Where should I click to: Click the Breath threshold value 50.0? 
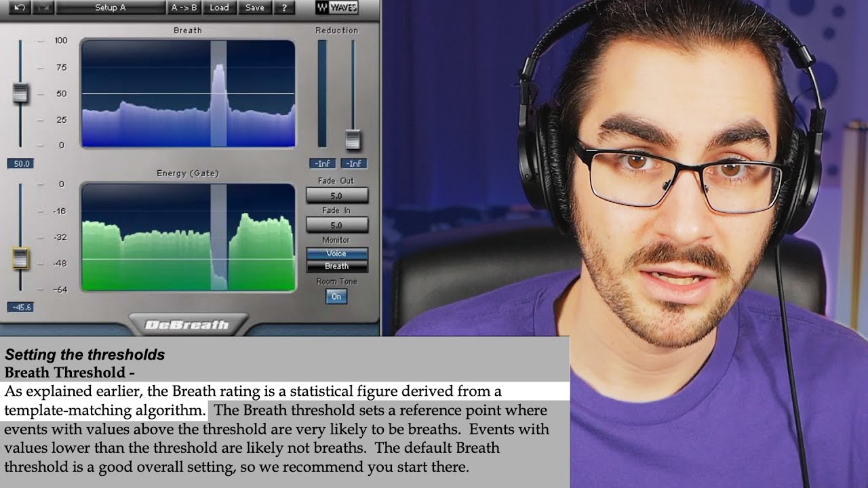pos(20,163)
